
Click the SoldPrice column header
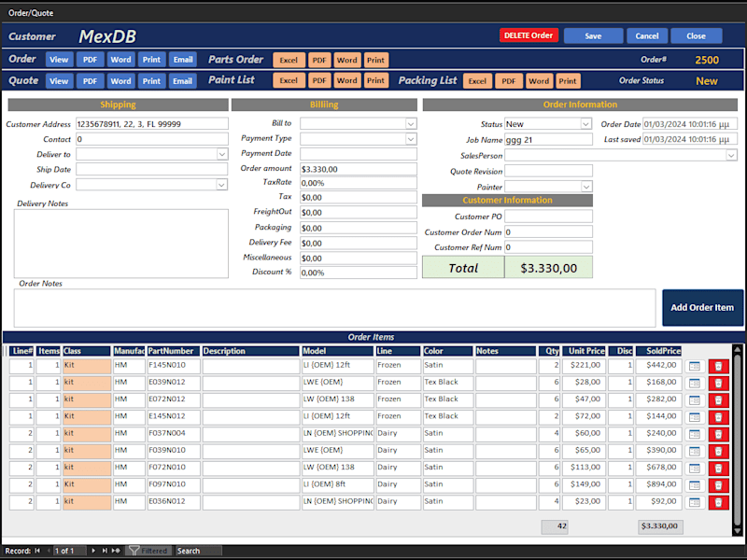(659, 351)
